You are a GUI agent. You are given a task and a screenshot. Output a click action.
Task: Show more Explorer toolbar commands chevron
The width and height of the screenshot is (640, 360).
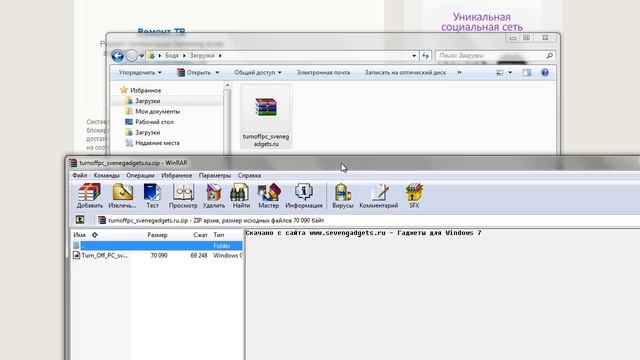pyautogui.click(x=459, y=73)
